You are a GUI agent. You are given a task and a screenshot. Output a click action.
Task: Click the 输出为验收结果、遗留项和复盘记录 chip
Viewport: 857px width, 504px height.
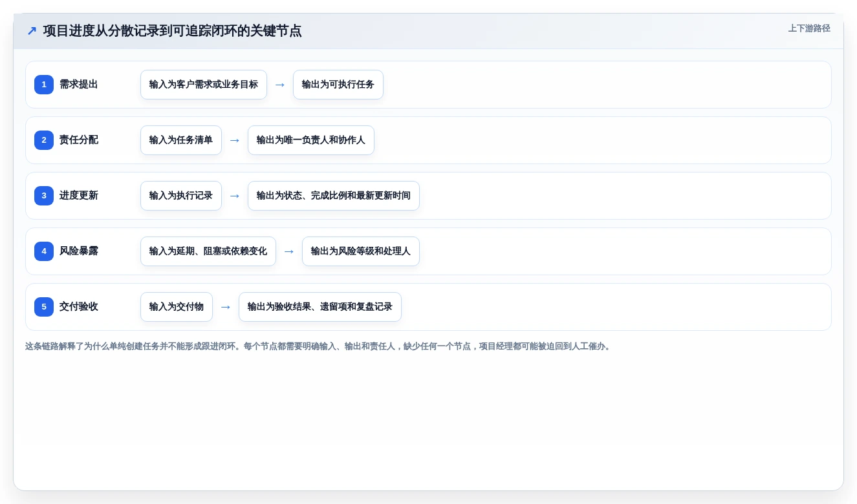pyautogui.click(x=320, y=307)
